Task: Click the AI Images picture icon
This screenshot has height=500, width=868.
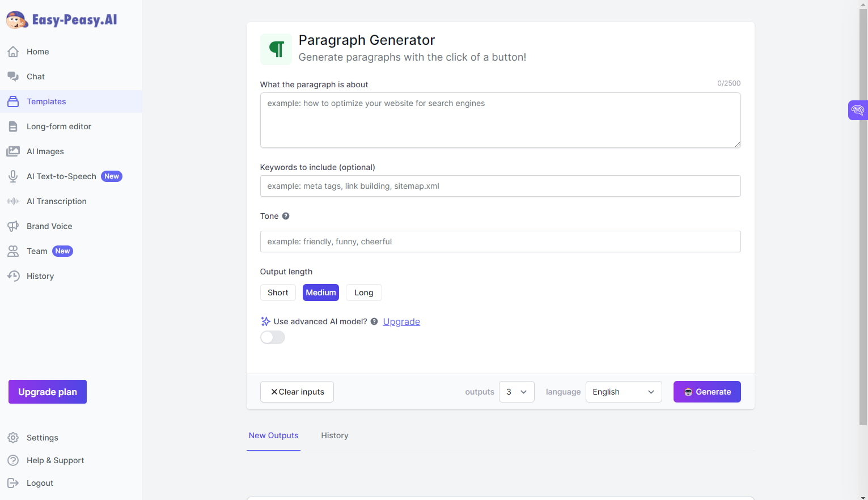Action: [13, 151]
